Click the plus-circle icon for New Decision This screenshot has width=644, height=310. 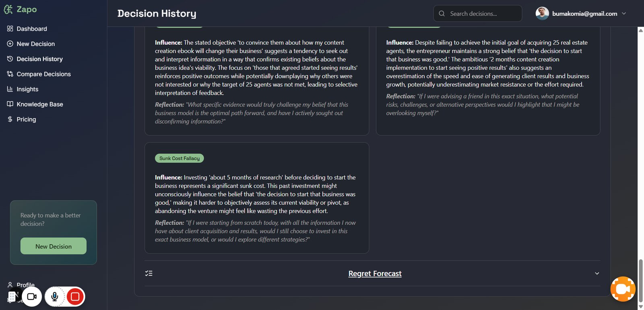coord(10,43)
